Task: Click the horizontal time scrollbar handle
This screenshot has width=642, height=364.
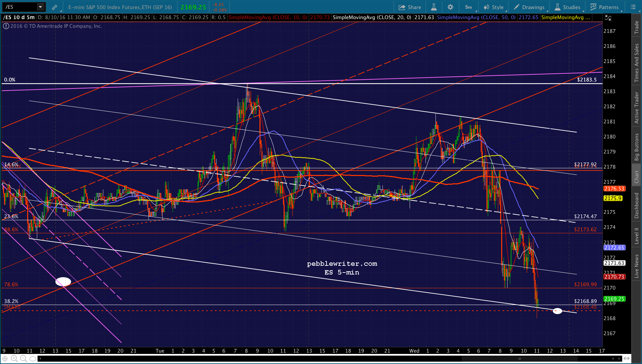Action: (519, 359)
